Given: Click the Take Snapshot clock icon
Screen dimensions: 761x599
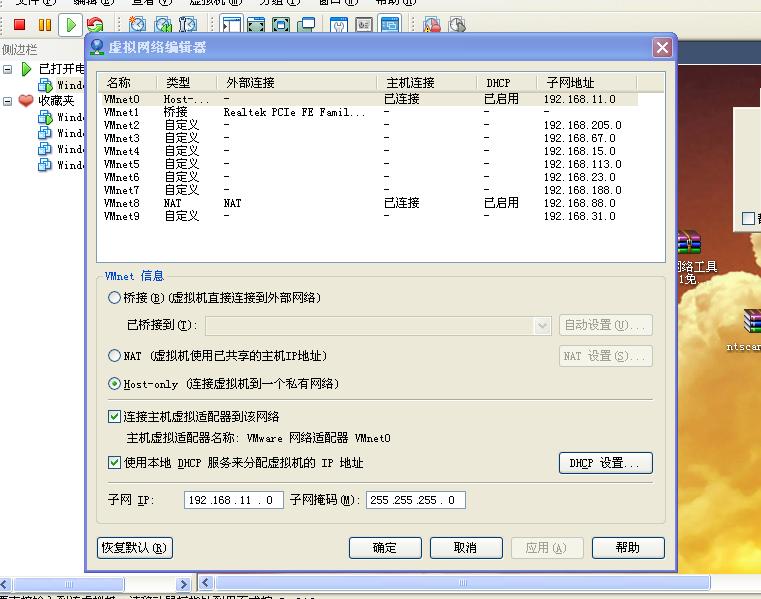Looking at the screenshot, I should tap(137, 25).
